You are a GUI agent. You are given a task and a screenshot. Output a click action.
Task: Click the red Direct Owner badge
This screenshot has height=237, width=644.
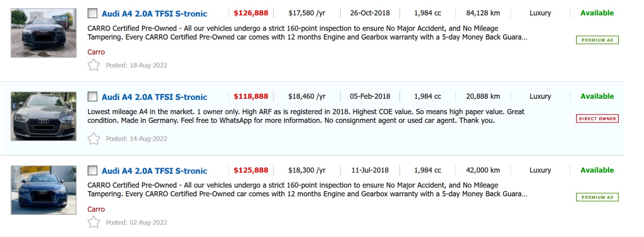pos(597,118)
